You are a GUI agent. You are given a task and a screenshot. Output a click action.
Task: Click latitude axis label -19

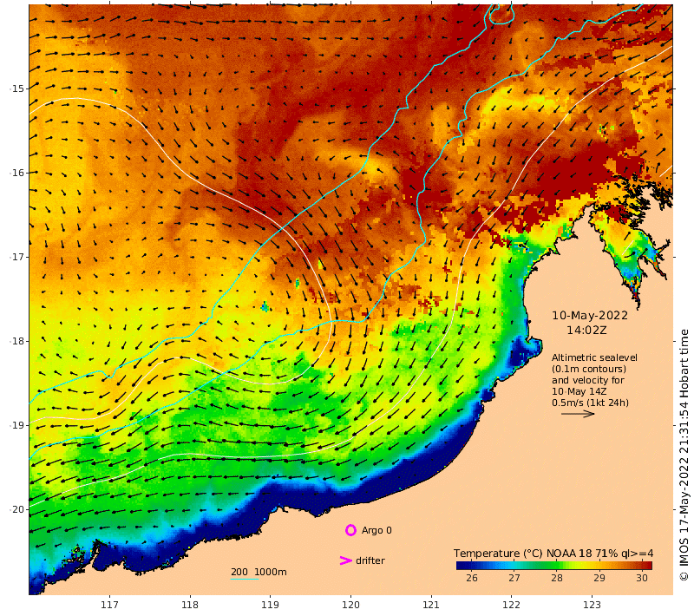coord(16,425)
